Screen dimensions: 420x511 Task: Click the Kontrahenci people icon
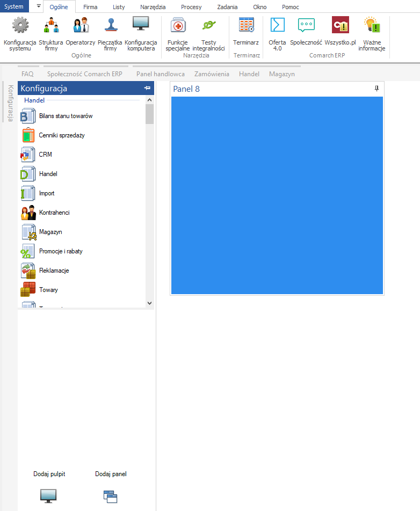pos(28,213)
